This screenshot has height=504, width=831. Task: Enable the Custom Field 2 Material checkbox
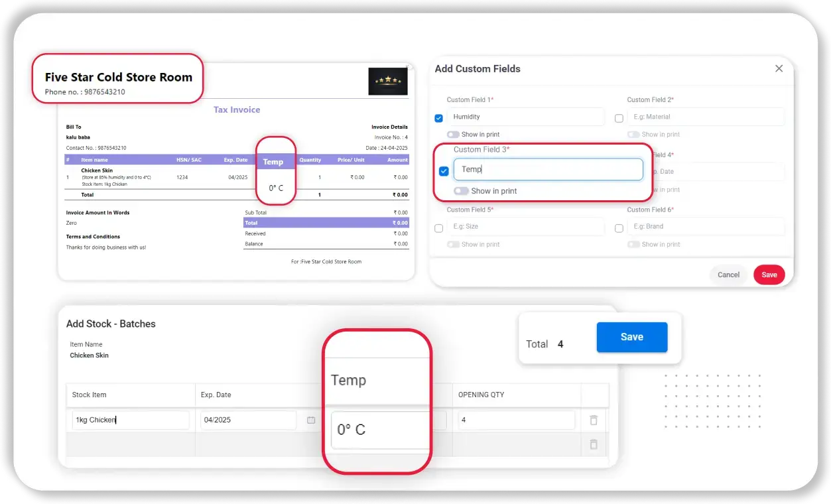619,118
